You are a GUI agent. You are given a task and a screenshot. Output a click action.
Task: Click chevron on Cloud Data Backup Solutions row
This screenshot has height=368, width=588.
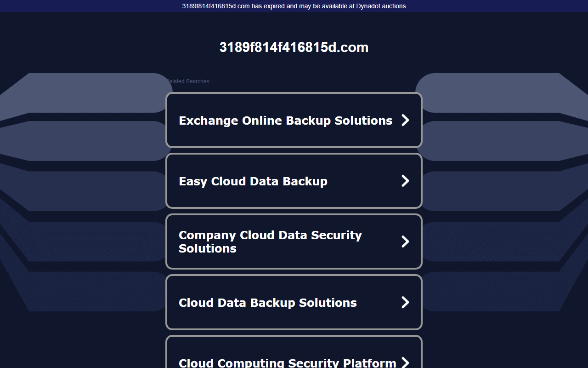pos(405,302)
